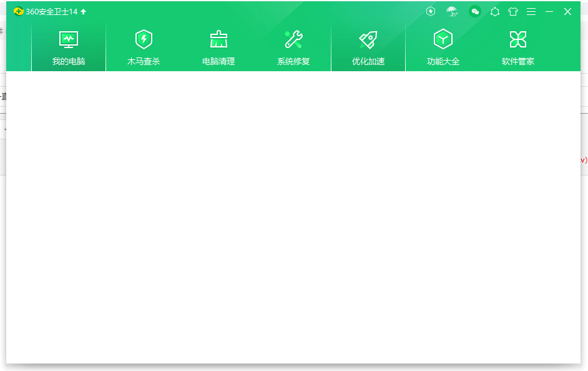Open the WeChat icon in title bar
The image size is (588, 371).
click(x=475, y=12)
